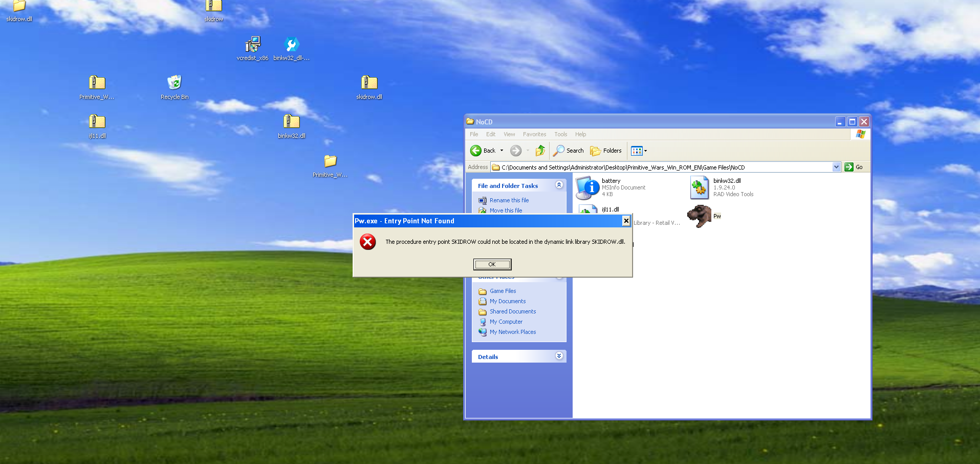Open the Views dropdown arrow
Image resolution: width=980 pixels, height=464 pixels.
coord(645,151)
